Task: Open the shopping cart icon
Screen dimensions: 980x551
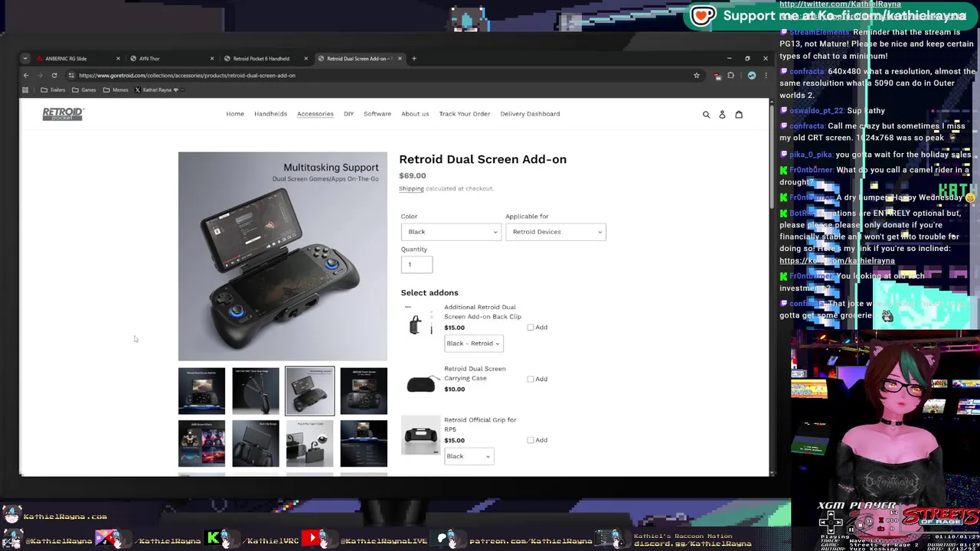Action: 739,114
